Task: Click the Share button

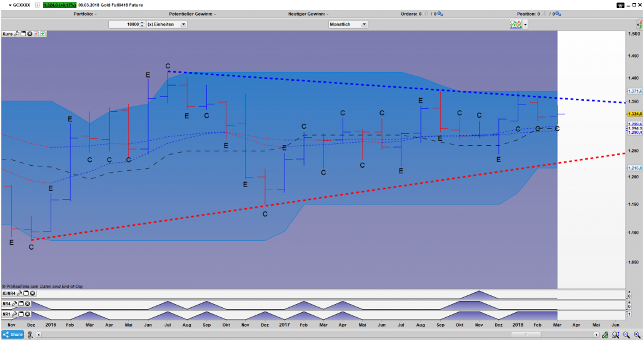Action: [13, 334]
